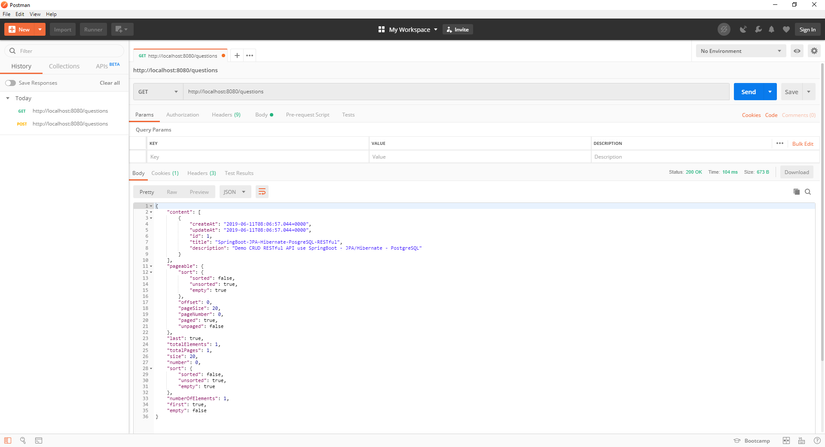The width and height of the screenshot is (825, 447).
Task: Open the capture requests satellite icon
Action: [x=743, y=29]
